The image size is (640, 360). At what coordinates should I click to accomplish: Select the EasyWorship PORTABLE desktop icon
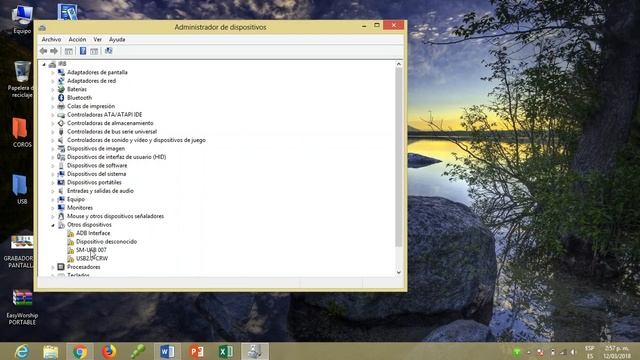coord(22,307)
